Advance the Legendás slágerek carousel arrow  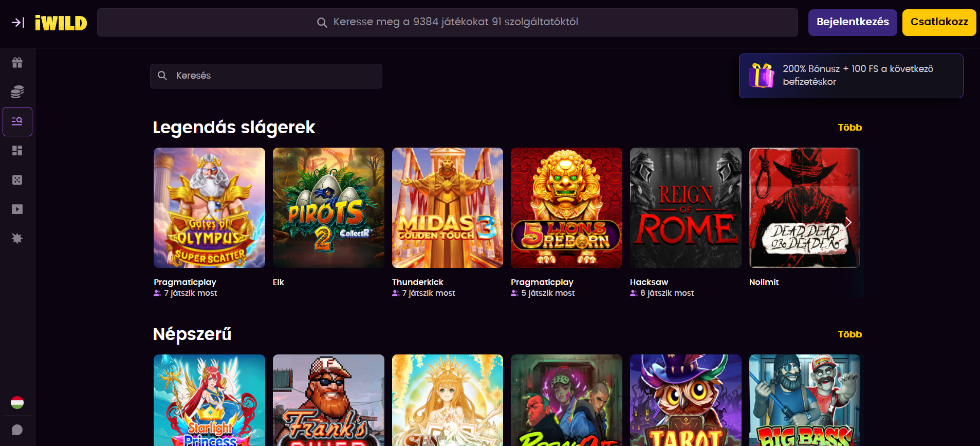coord(848,222)
